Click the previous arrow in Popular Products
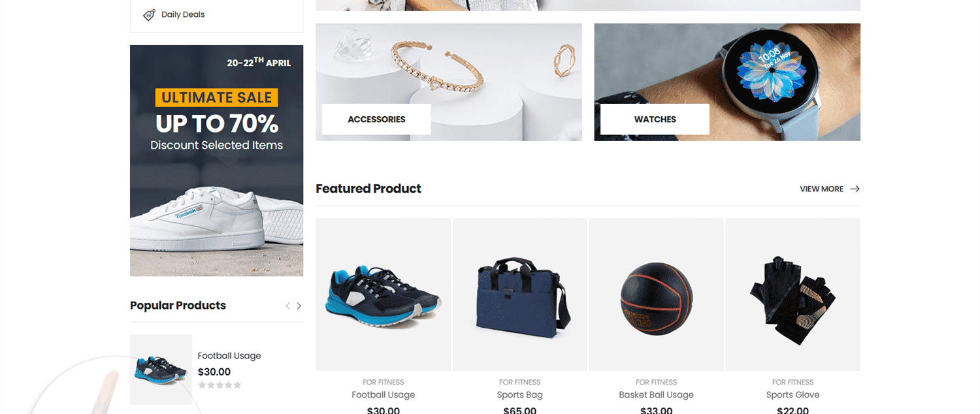 tap(287, 306)
